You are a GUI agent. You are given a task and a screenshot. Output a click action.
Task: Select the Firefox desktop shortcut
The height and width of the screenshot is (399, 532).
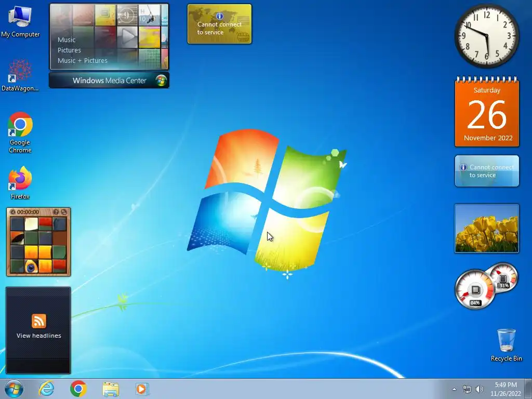(x=20, y=182)
